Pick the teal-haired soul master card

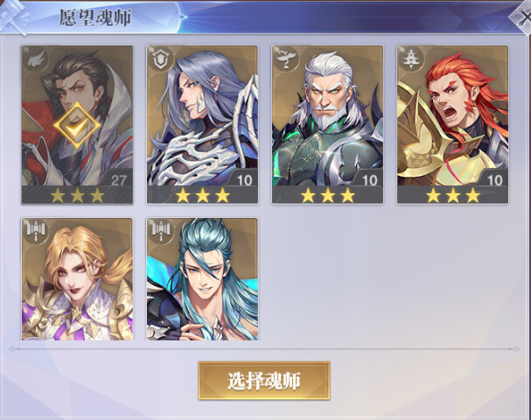tap(202, 279)
